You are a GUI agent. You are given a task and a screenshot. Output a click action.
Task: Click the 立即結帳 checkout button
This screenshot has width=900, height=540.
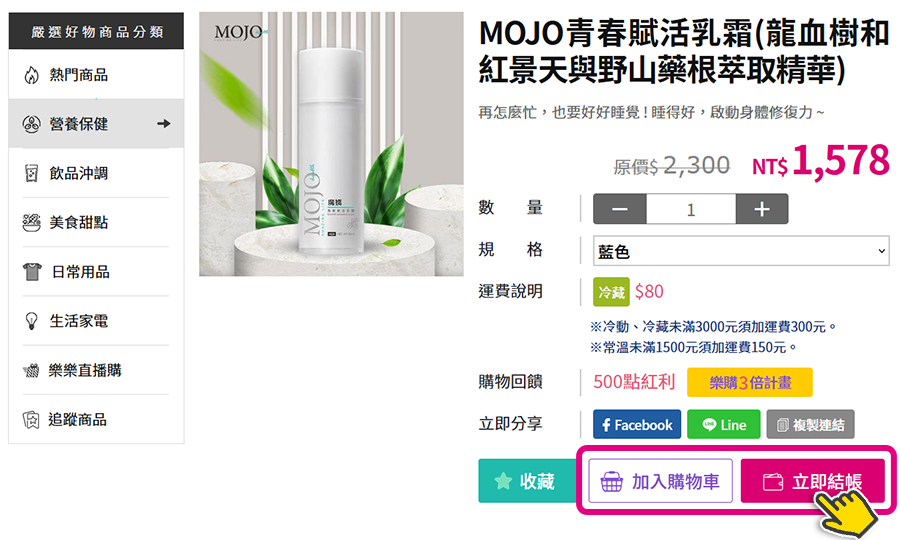[x=812, y=481]
